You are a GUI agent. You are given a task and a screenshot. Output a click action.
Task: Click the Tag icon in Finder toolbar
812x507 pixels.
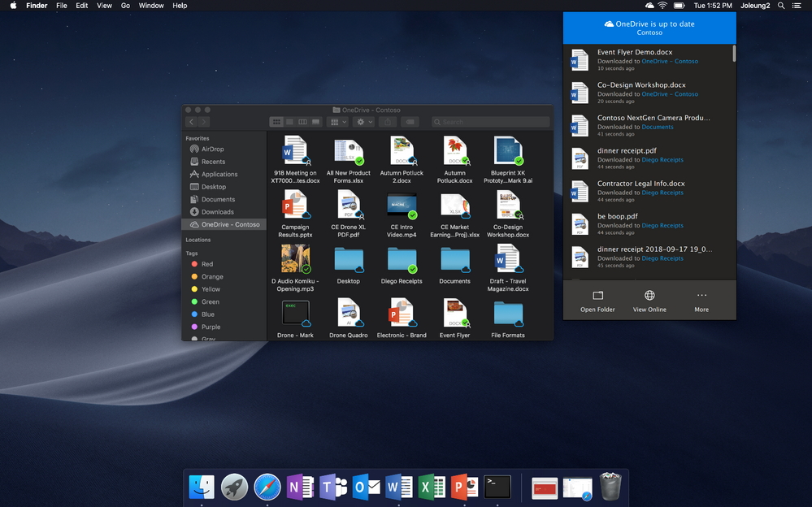point(410,121)
